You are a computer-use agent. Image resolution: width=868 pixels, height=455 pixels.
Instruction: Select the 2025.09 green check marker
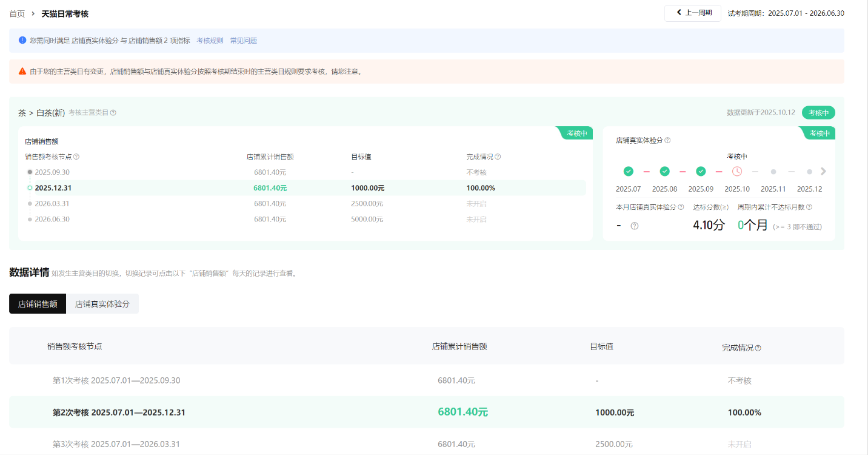point(701,172)
